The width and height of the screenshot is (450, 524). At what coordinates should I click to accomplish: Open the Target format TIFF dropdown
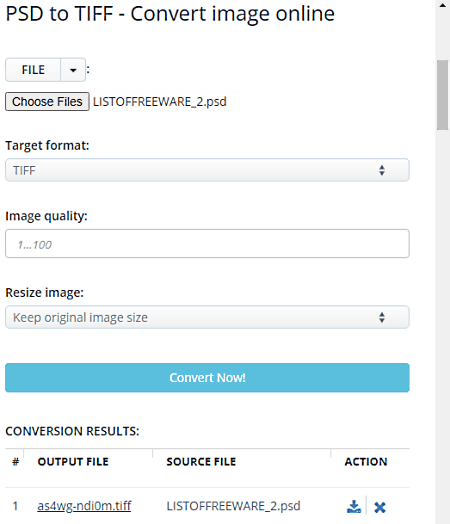207,170
